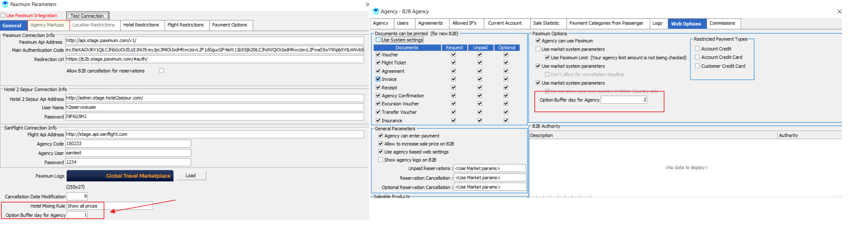
Task: Enable Show agency logo on B2B
Action: (x=380, y=160)
